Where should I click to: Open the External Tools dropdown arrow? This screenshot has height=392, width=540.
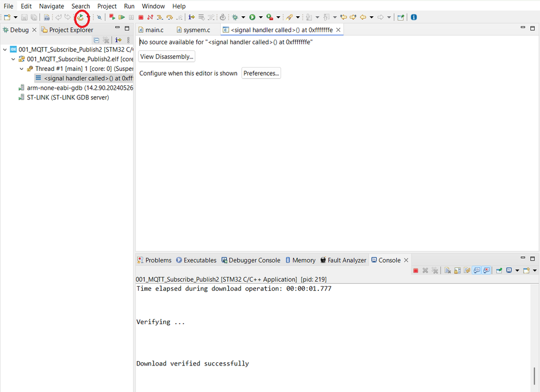click(x=278, y=17)
